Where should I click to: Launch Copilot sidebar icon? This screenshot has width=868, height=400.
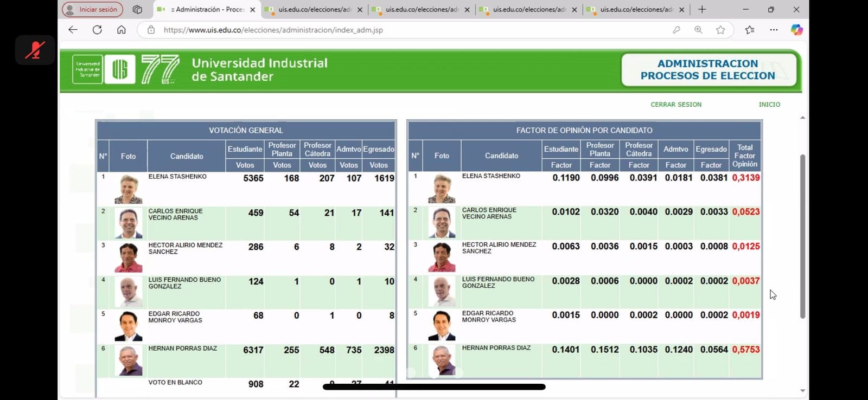[796, 30]
